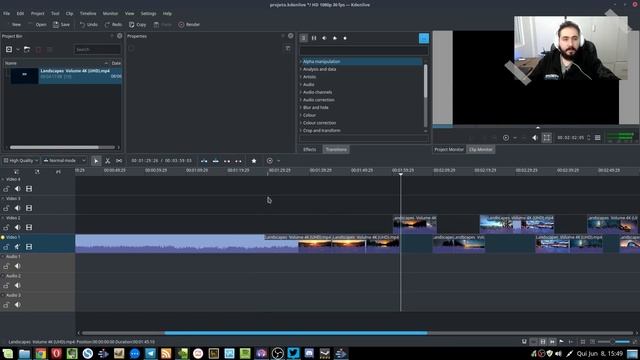Select the spacer tool next to the razor
640x360 pixels.
click(x=119, y=161)
